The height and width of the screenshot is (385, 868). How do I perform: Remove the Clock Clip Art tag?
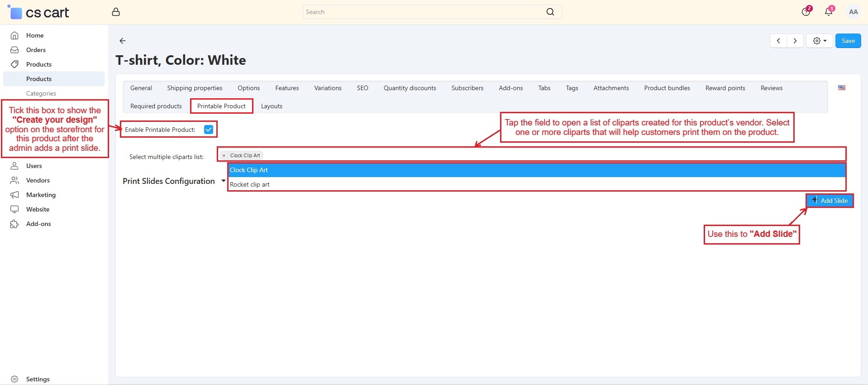(224, 155)
